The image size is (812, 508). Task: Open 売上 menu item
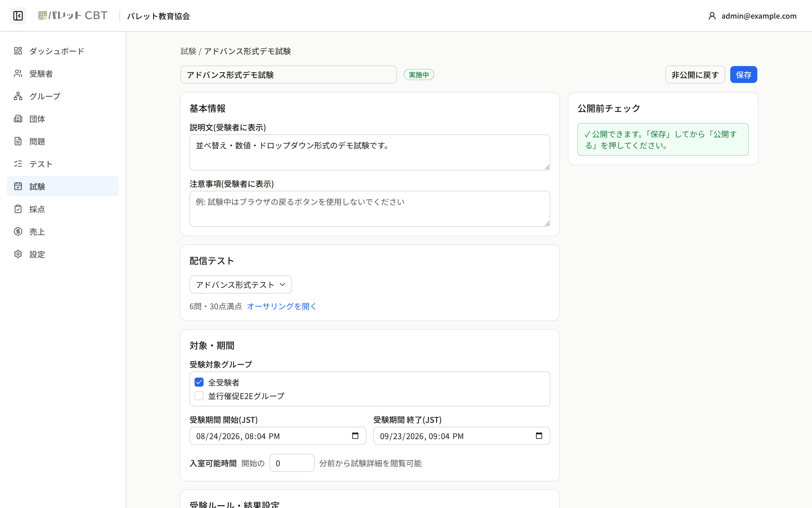tap(63, 231)
